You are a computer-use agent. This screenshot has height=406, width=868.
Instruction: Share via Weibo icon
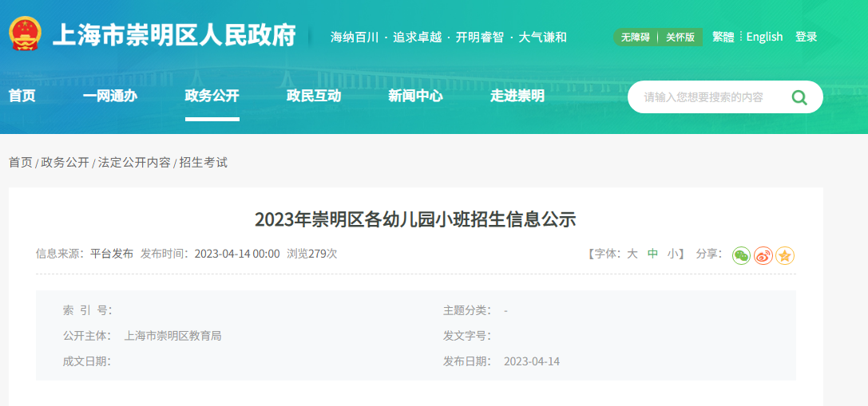(763, 255)
